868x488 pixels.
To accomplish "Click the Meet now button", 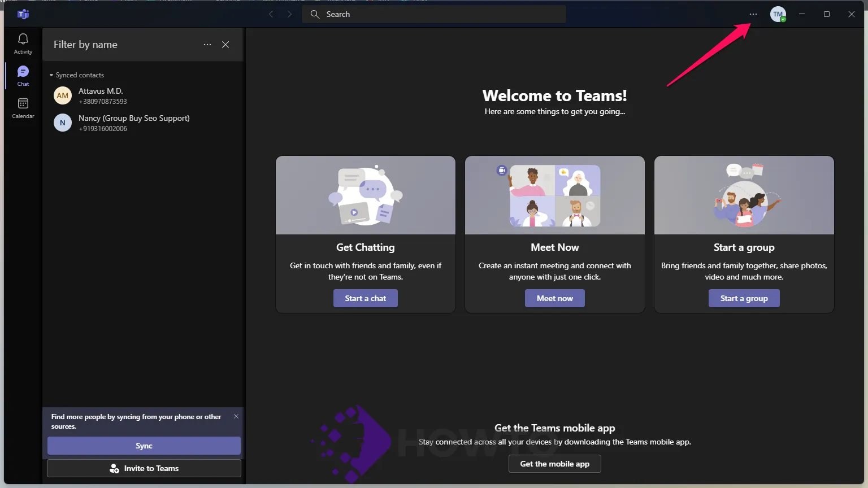I will click(555, 298).
